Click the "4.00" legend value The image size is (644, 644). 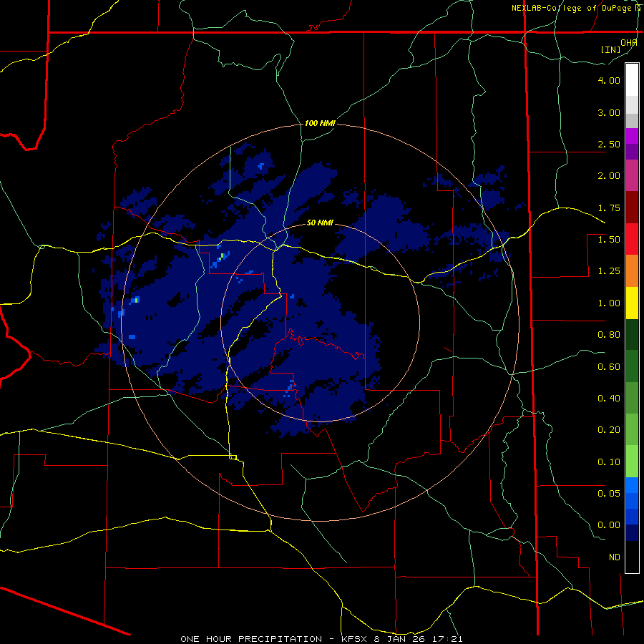point(609,80)
